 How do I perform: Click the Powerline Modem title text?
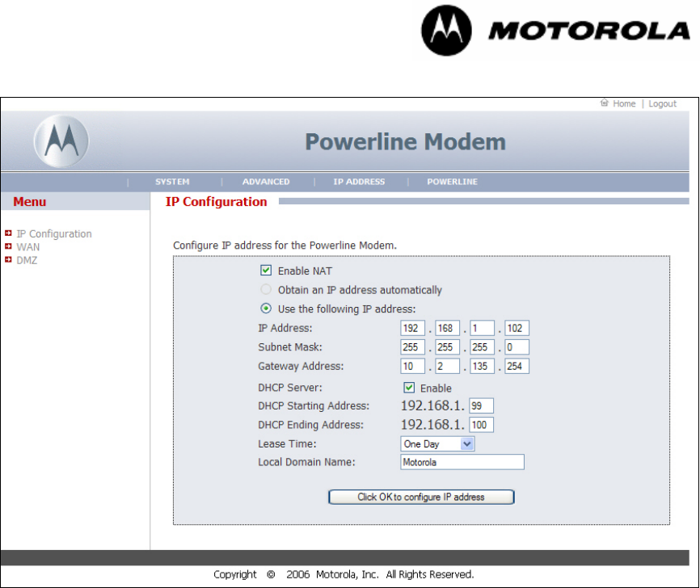[x=405, y=142]
